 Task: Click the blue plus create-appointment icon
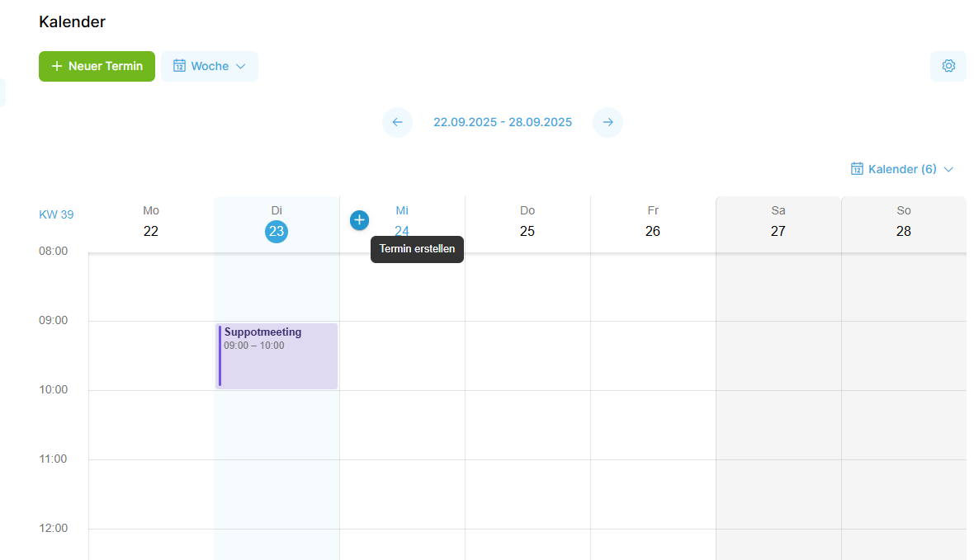[359, 220]
